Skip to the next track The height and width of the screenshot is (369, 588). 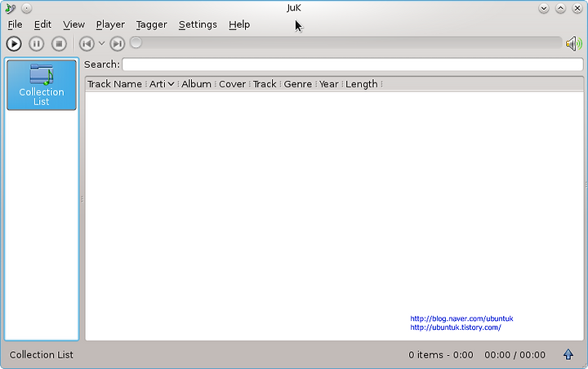coord(118,44)
